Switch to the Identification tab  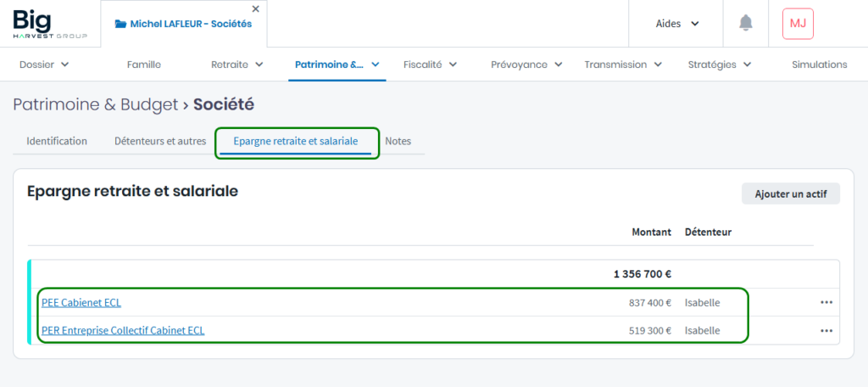click(57, 141)
